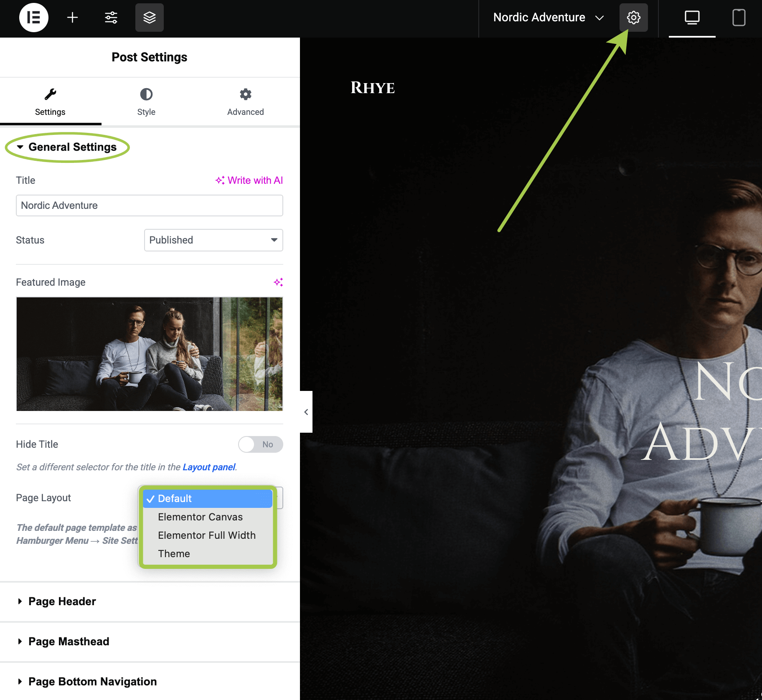Generate featured image with AI sparkle icon
Viewport: 762px width, 700px height.
tap(278, 282)
